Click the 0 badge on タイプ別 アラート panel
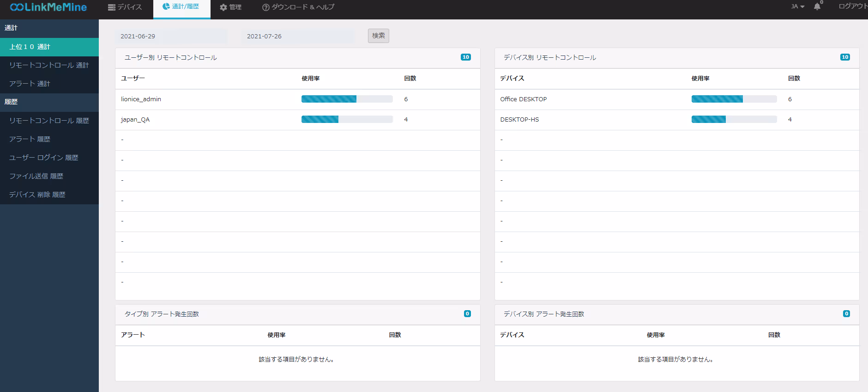868x392 pixels. pyautogui.click(x=467, y=314)
